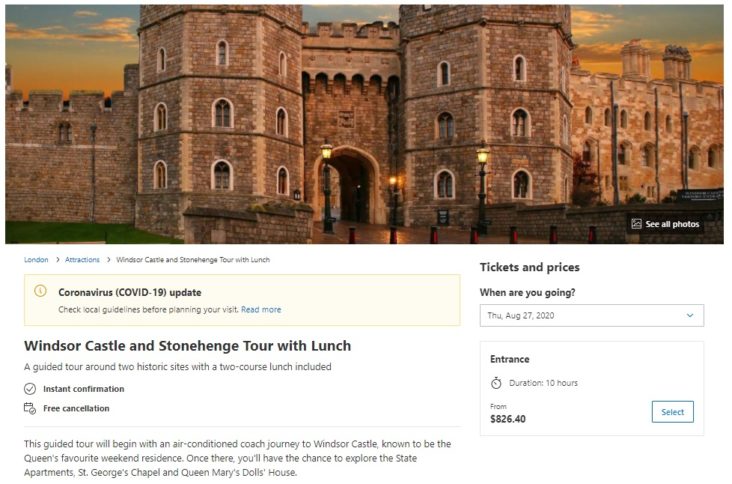Go to the London breadcrumb link

[x=36, y=260]
